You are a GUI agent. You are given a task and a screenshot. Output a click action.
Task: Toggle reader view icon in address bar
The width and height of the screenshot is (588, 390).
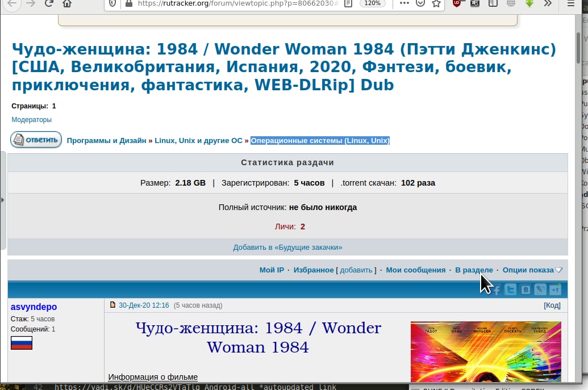tap(348, 4)
